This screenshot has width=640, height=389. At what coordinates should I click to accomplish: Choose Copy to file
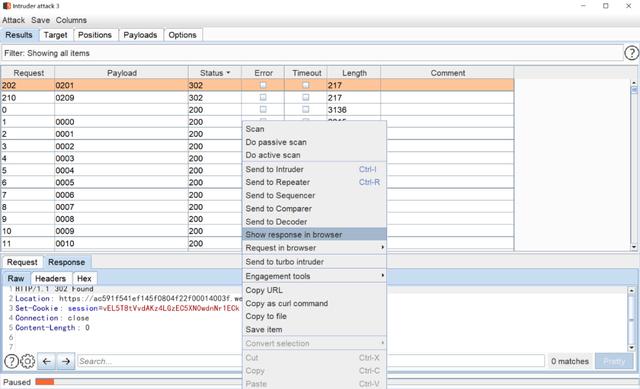(x=314, y=316)
